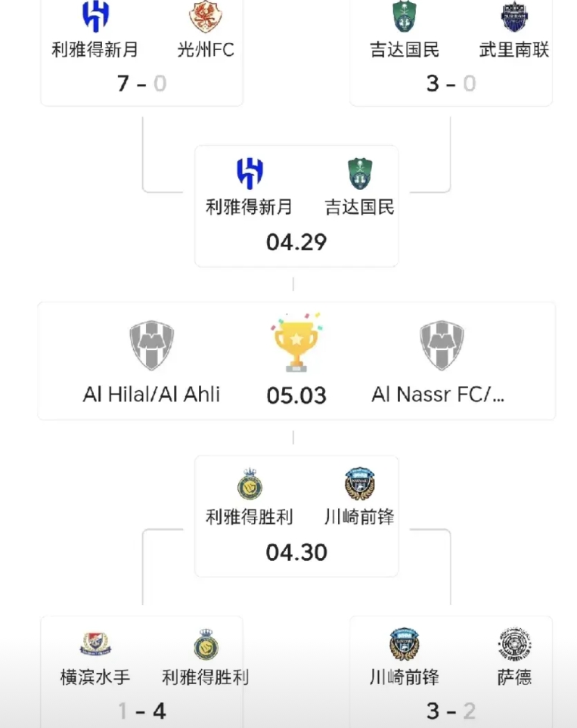The height and width of the screenshot is (728, 577).
Task: Click the Al Hilal/Al Ahli team label
Action: tap(151, 395)
